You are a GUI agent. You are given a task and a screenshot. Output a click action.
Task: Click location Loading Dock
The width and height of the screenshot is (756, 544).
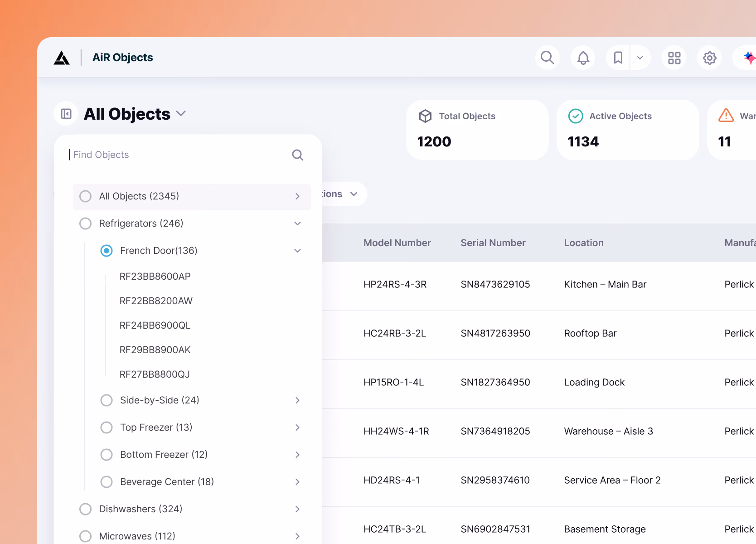(x=594, y=383)
